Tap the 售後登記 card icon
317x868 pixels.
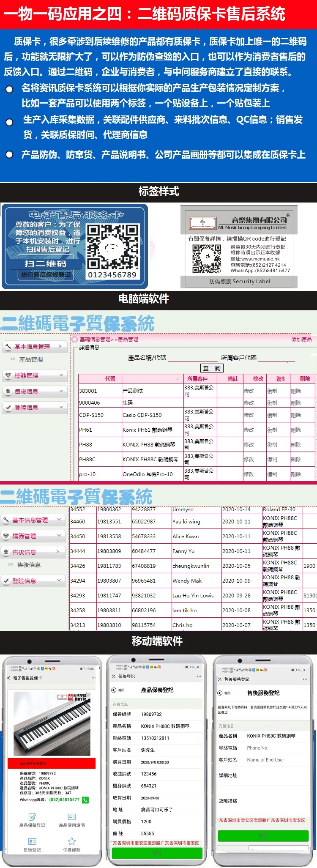pyautogui.click(x=32, y=841)
